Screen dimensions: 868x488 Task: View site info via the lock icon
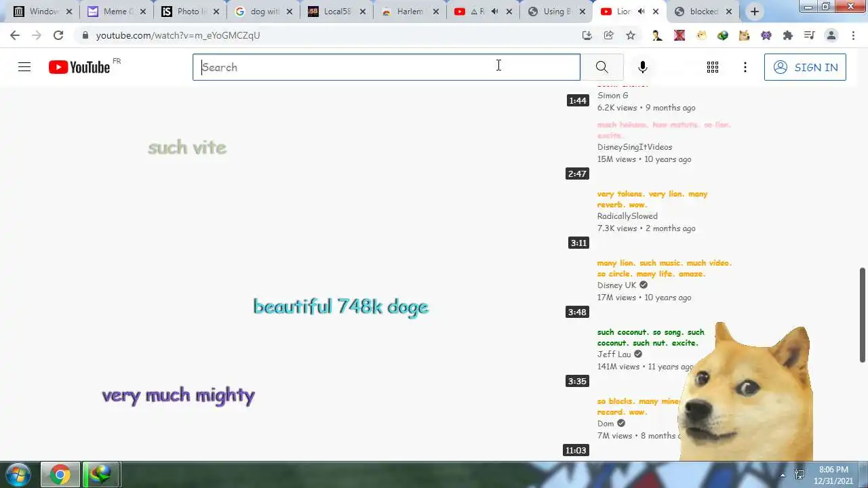pyautogui.click(x=85, y=35)
